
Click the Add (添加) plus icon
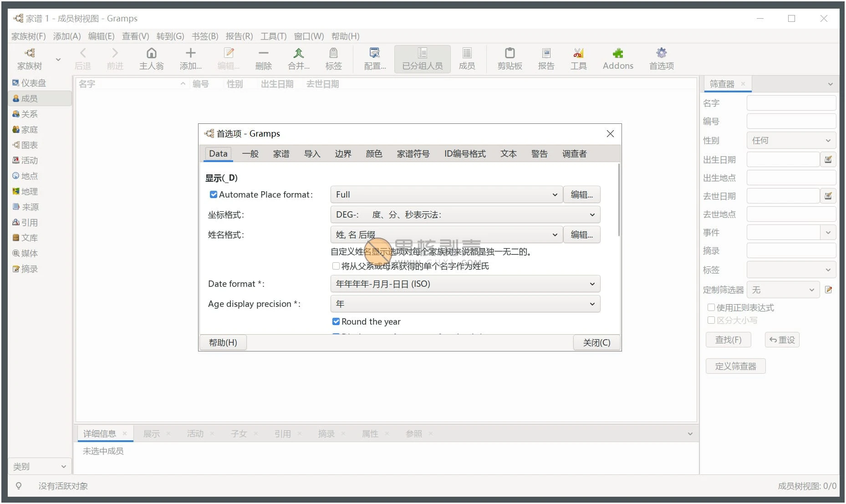pyautogui.click(x=190, y=54)
